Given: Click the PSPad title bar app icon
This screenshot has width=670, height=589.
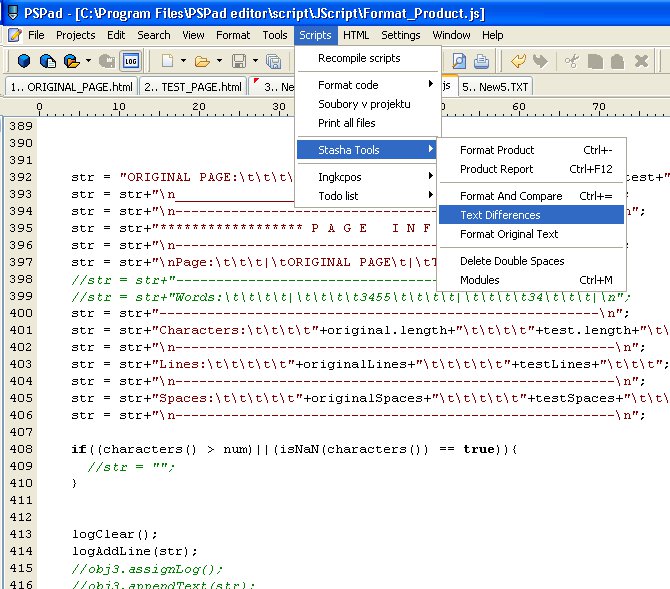Looking at the screenshot, I should click(x=13, y=12).
